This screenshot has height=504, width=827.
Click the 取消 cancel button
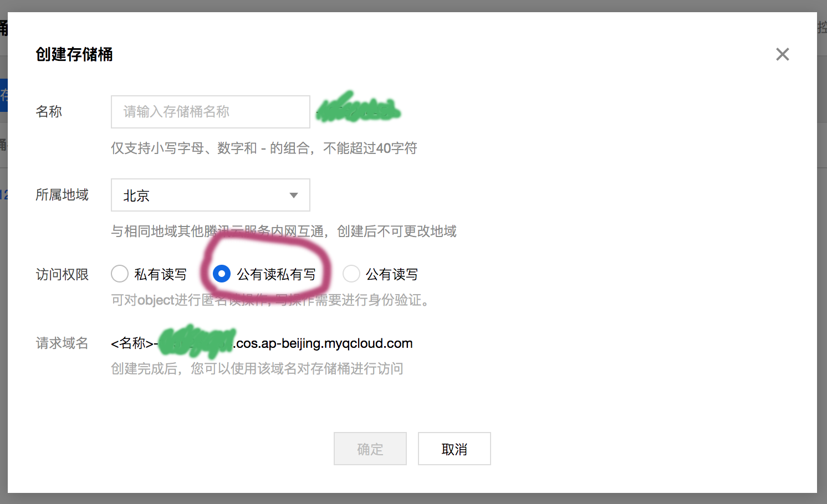pos(455,449)
